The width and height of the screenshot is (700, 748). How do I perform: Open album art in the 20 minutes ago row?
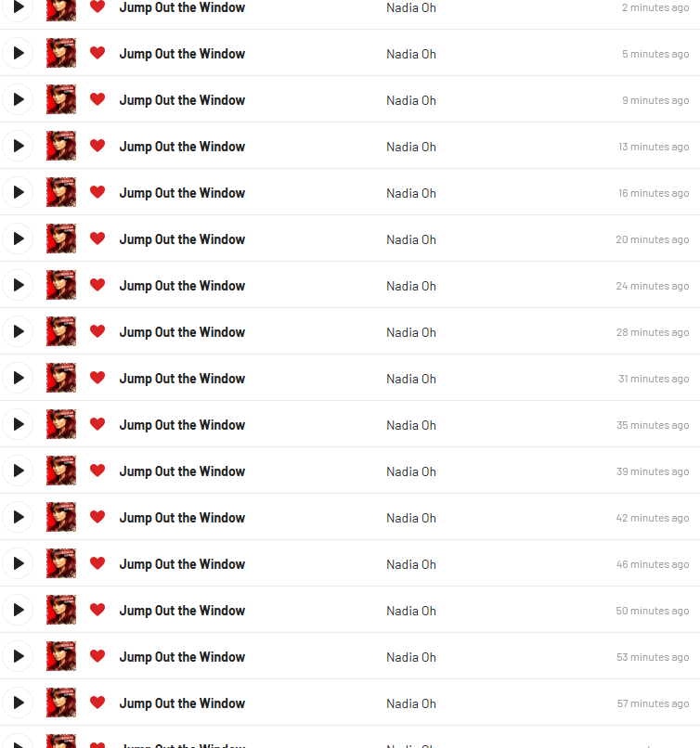61,239
